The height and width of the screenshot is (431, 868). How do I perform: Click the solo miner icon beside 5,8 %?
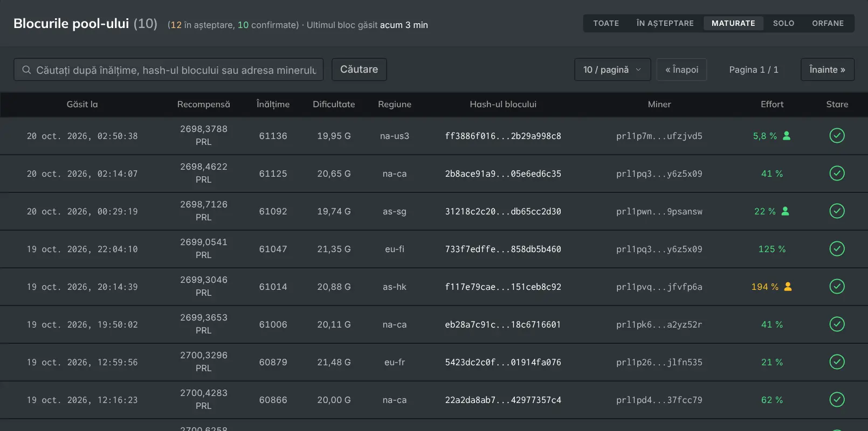787,136
